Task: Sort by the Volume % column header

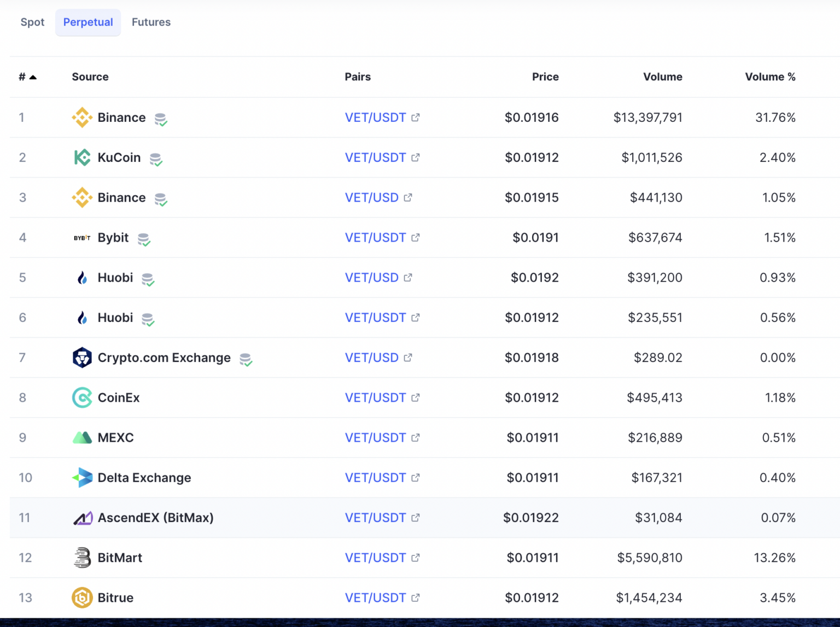Action: [770, 77]
